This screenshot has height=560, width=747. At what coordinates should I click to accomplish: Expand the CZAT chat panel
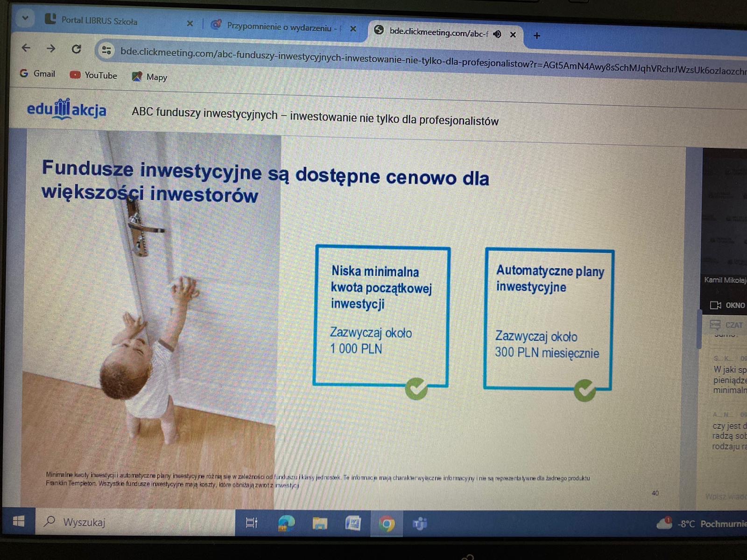[726, 325]
